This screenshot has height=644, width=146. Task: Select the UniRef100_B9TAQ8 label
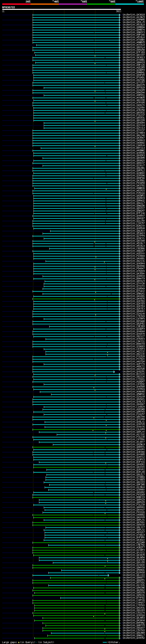click(134, 321)
